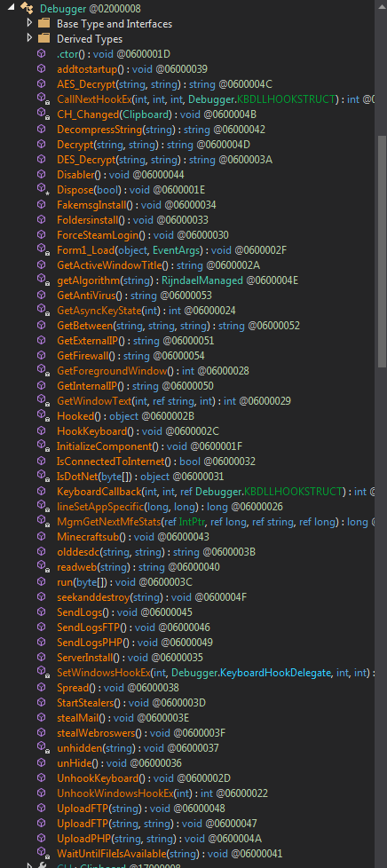
Task: Click the locked method icon beside WaitUntilFileIsAvailable
Action: pos(43,853)
